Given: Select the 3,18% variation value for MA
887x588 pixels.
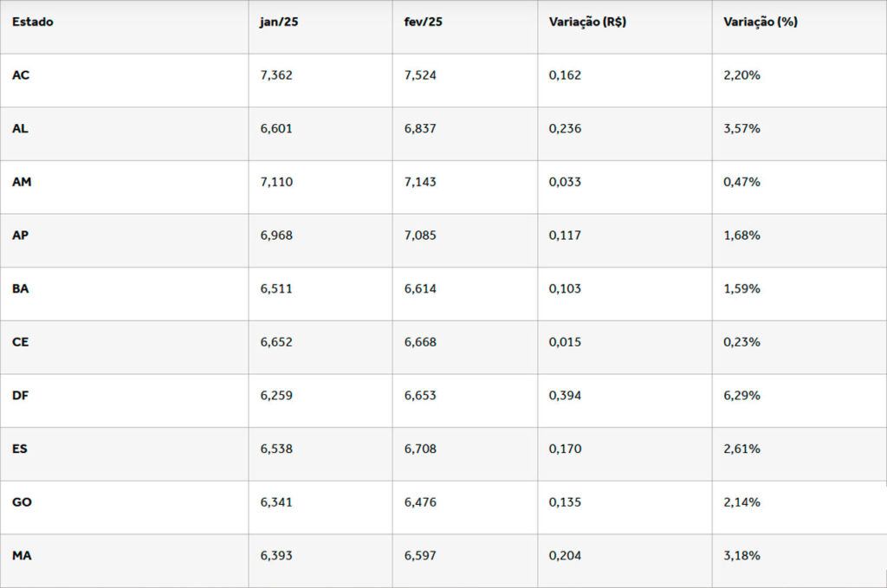Looking at the screenshot, I should click(x=741, y=556).
